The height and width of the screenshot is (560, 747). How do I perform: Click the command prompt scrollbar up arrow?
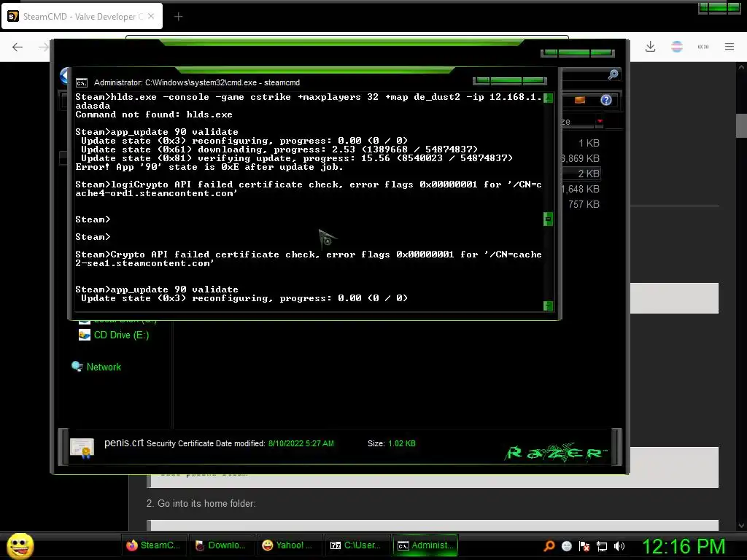click(549, 98)
